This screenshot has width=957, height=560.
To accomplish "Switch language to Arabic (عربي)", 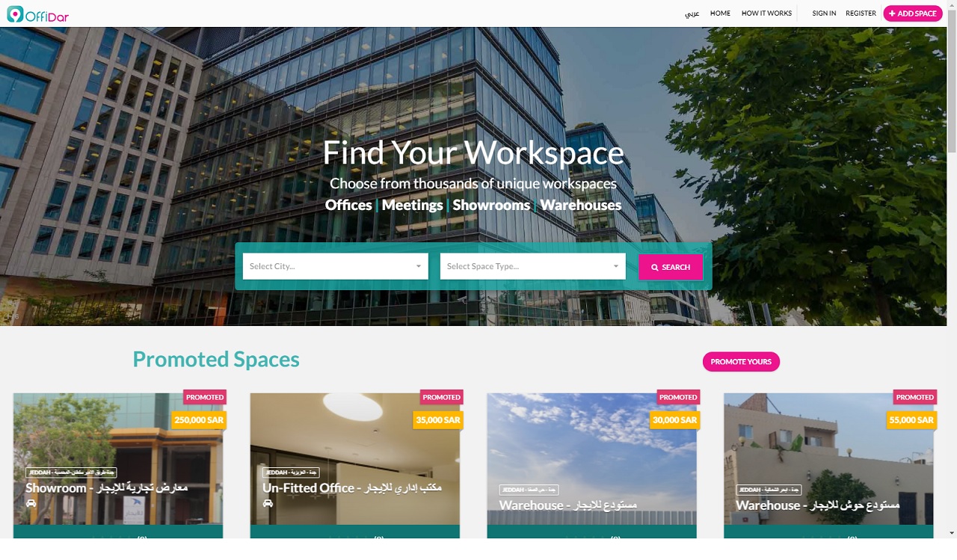I will click(692, 13).
